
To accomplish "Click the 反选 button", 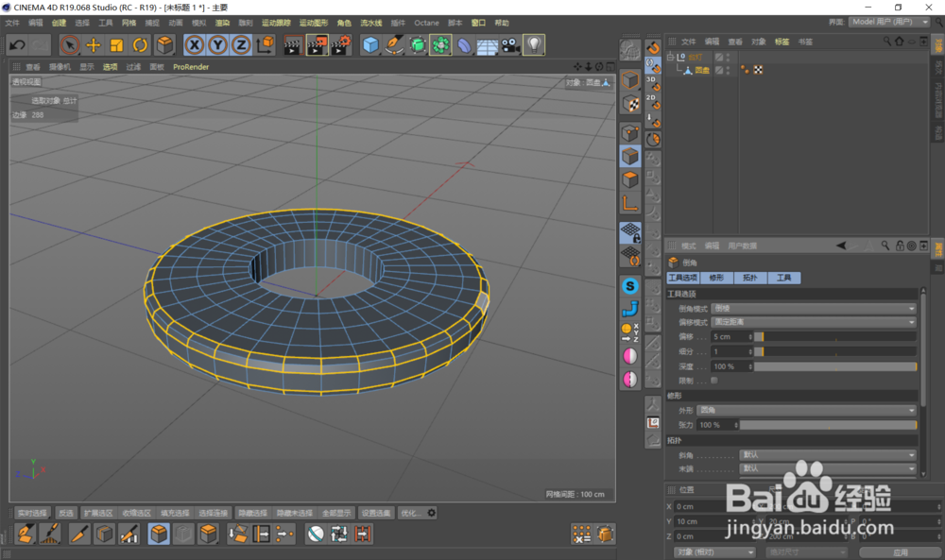I will click(66, 513).
